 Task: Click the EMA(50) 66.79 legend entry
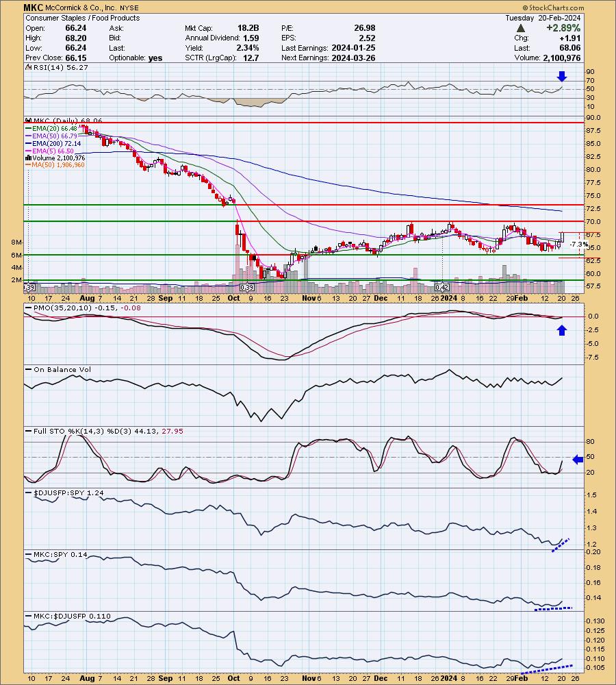tap(51, 136)
